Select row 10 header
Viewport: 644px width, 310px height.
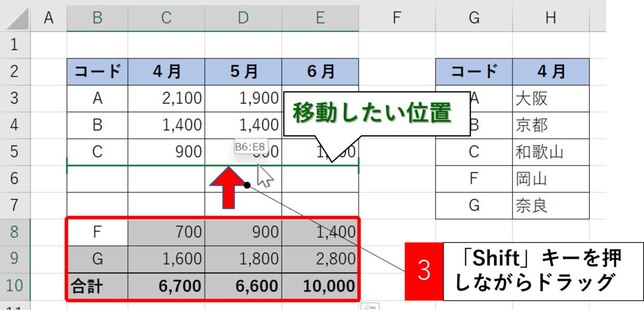pos(15,286)
